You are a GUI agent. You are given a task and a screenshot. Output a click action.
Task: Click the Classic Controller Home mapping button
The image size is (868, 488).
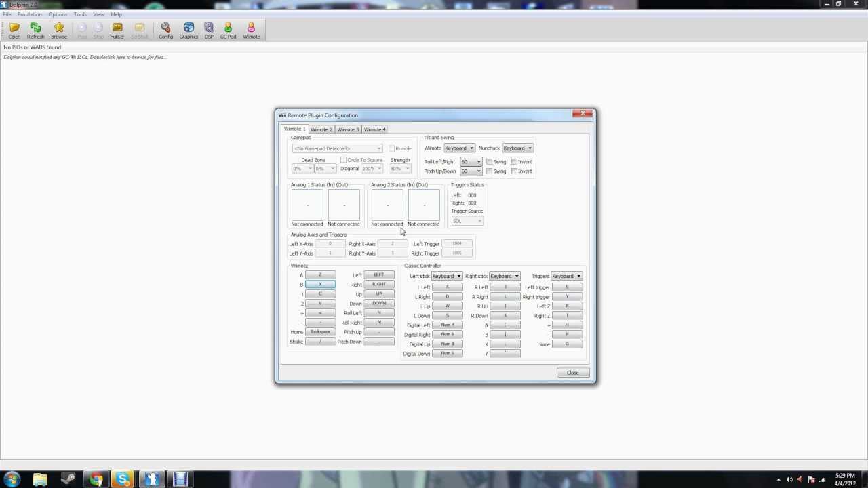tap(567, 344)
